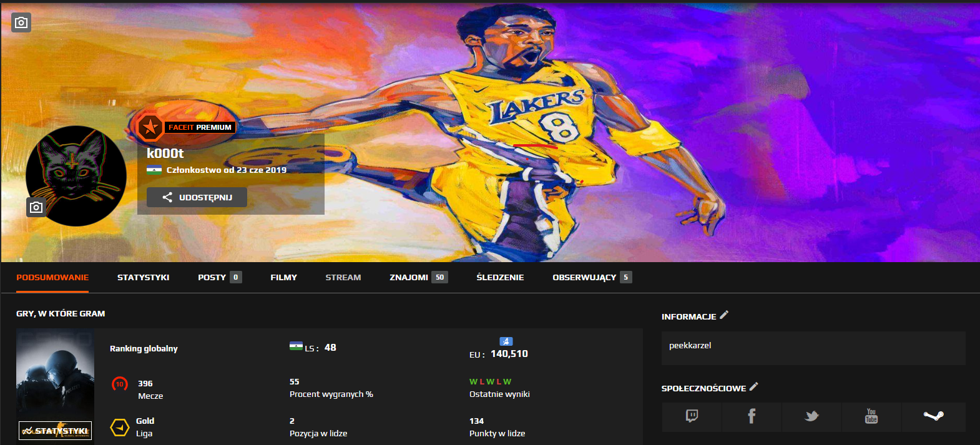Click the Gold league icon
This screenshot has width=980, height=445.
coord(119,428)
